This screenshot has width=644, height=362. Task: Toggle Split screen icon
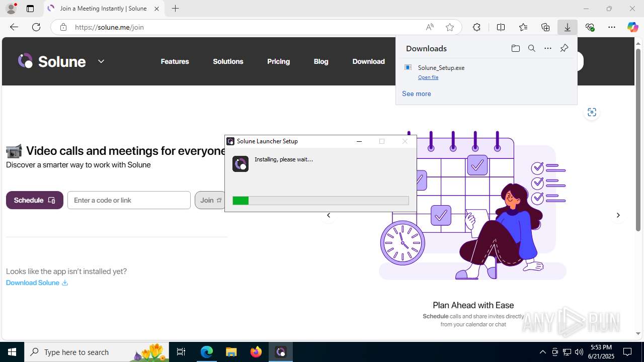501,27
